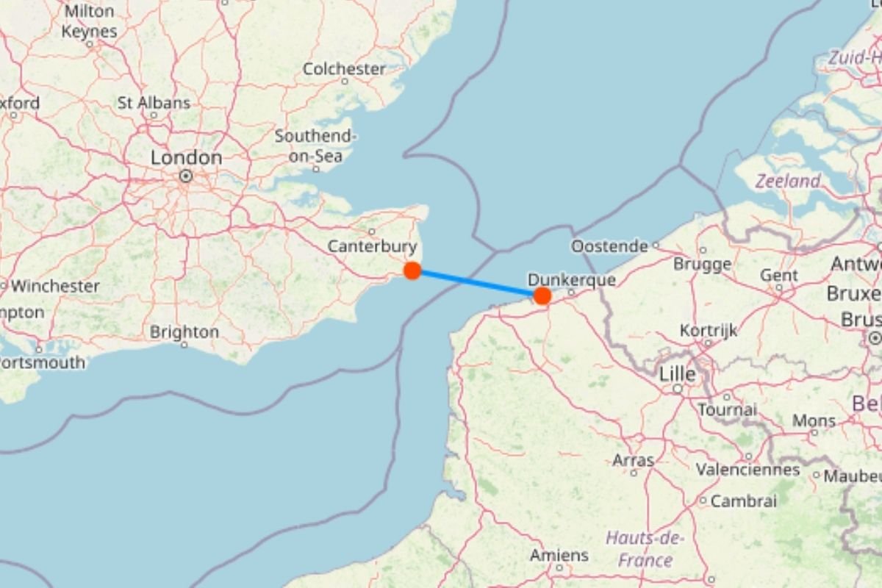Click the Canterbury map label
The width and height of the screenshot is (882, 588).
tap(373, 246)
